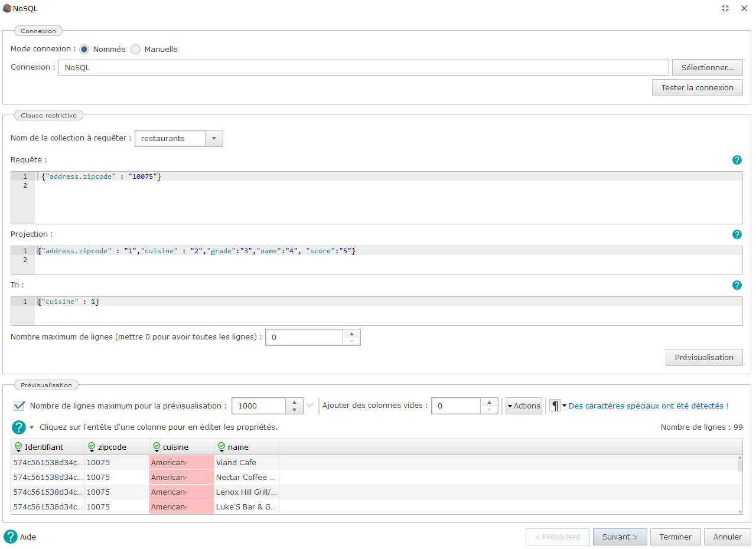Increase the empty columns count
Image resolution: width=756 pixels, height=549 pixels.
coord(489,402)
